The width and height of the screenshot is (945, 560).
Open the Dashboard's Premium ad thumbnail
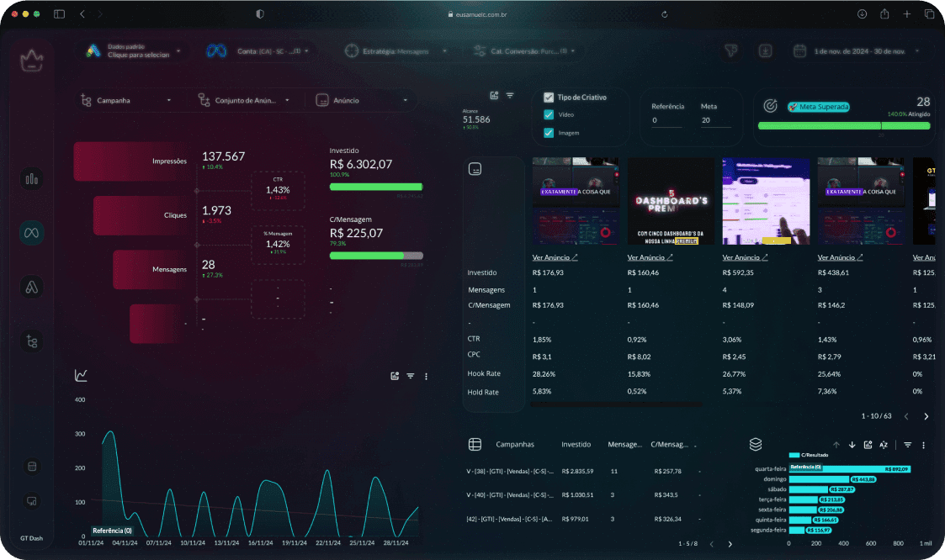[671, 201]
